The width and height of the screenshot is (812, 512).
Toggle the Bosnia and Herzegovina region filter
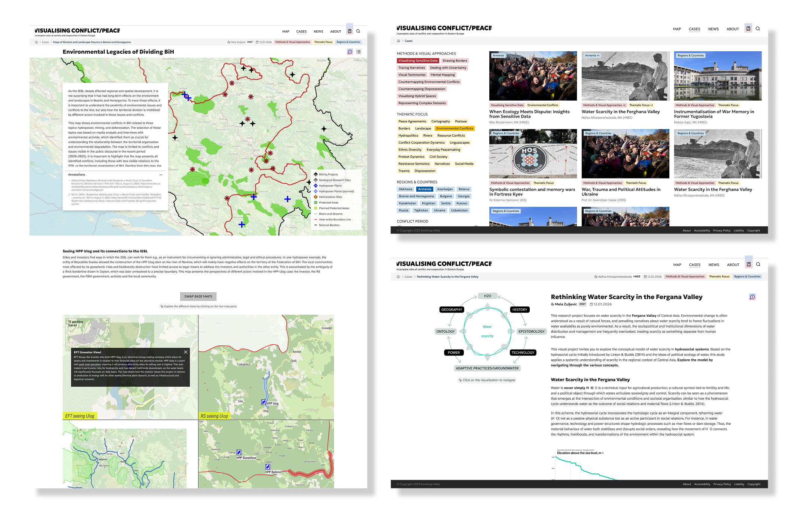click(416, 196)
